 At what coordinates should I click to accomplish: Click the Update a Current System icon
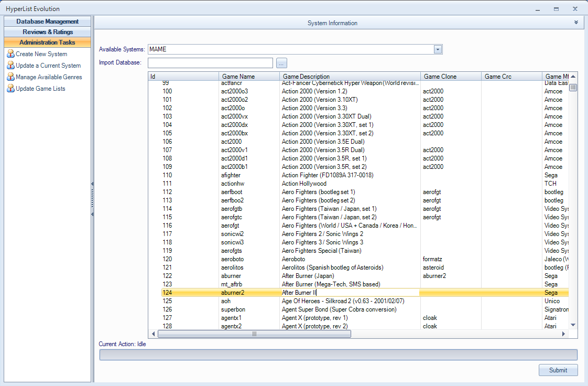10,66
